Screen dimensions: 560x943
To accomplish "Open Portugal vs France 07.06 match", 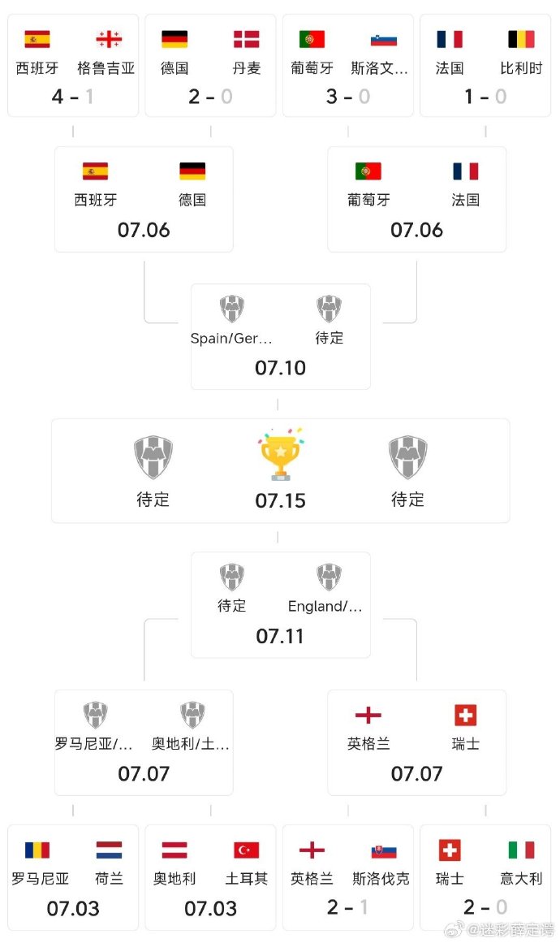I will tap(416, 200).
